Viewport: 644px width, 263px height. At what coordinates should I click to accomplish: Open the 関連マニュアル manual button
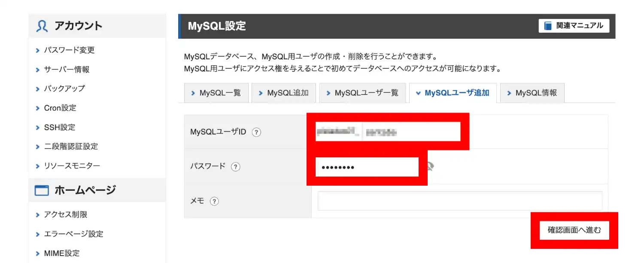click(x=574, y=26)
